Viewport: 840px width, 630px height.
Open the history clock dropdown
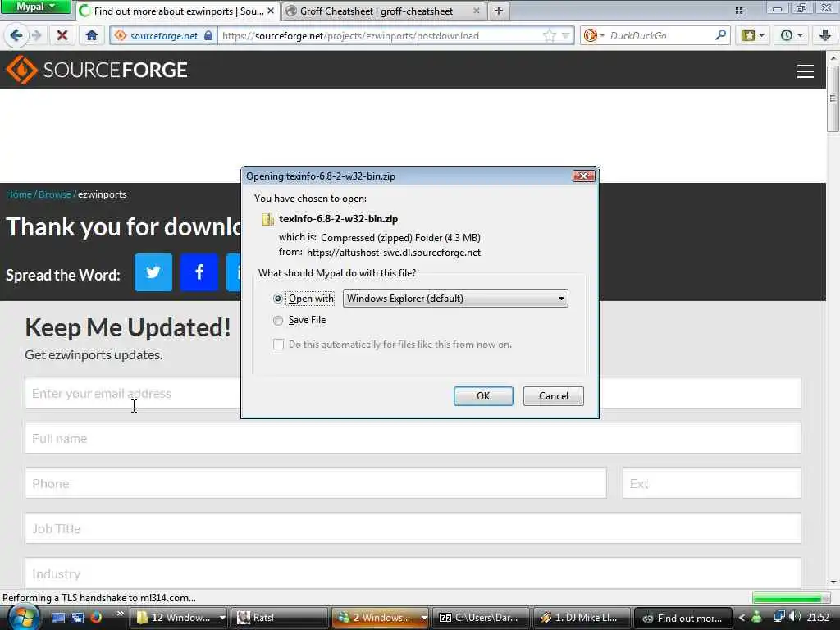[x=792, y=36]
